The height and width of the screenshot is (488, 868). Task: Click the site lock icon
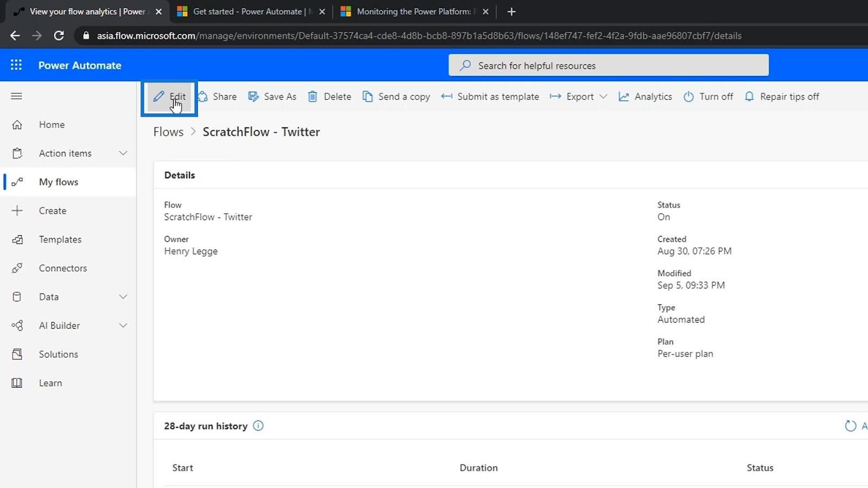(x=86, y=36)
